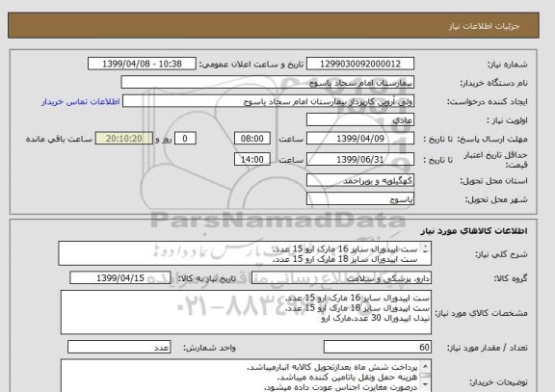The height and width of the screenshot is (392, 555).
Task: Click scroll up arrow in buyer notes box
Action: pos(426,366)
